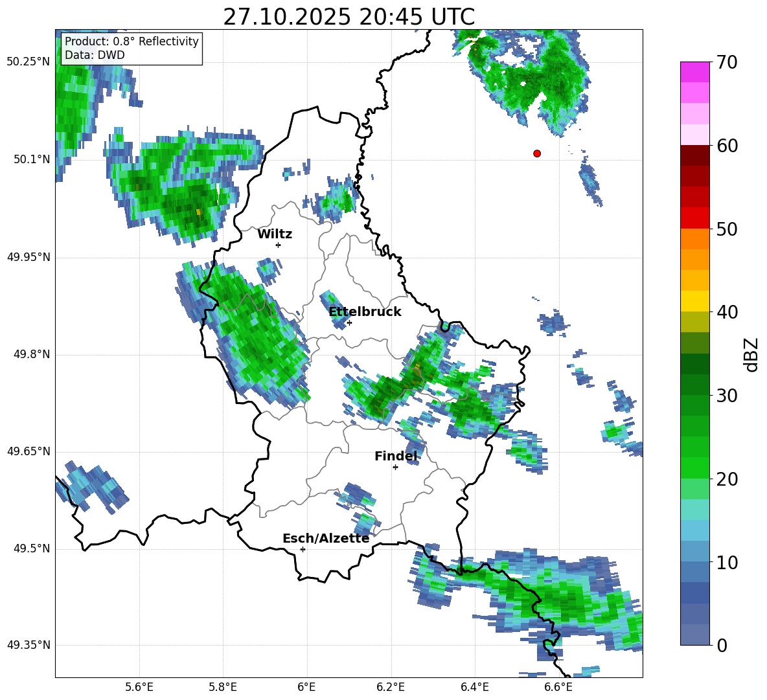Click the 10 value on the colorbar
Viewport: 767px width, 700px height.
[x=727, y=562]
